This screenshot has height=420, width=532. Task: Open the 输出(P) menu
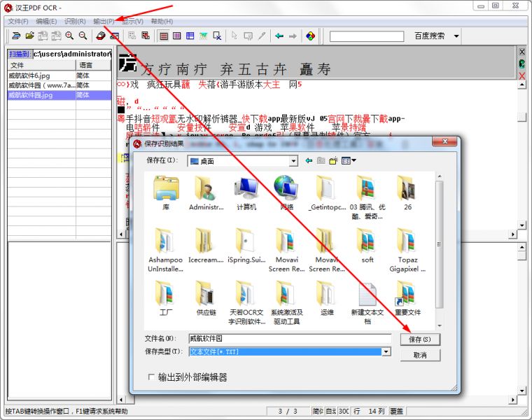click(x=104, y=22)
